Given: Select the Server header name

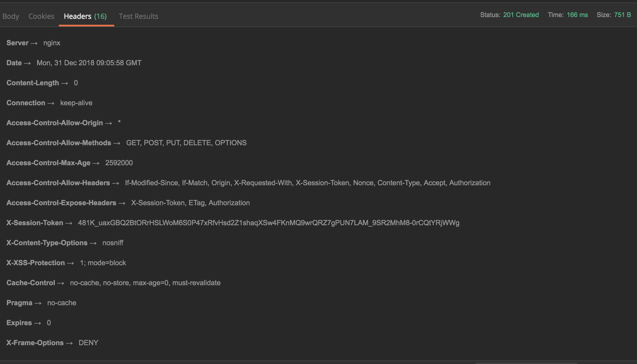Looking at the screenshot, I should pyautogui.click(x=18, y=43).
